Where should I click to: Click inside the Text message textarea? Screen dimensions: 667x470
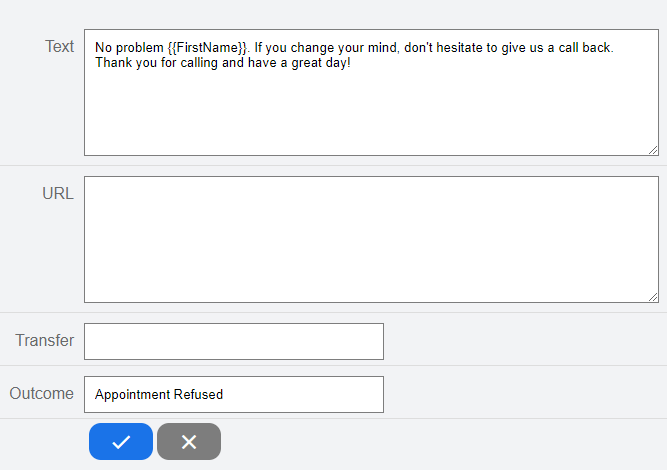[371, 92]
